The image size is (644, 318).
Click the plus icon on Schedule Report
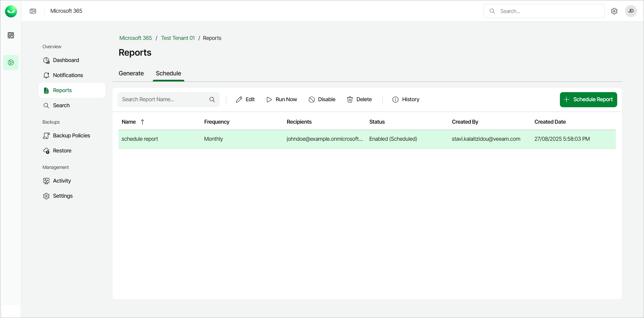click(x=566, y=100)
